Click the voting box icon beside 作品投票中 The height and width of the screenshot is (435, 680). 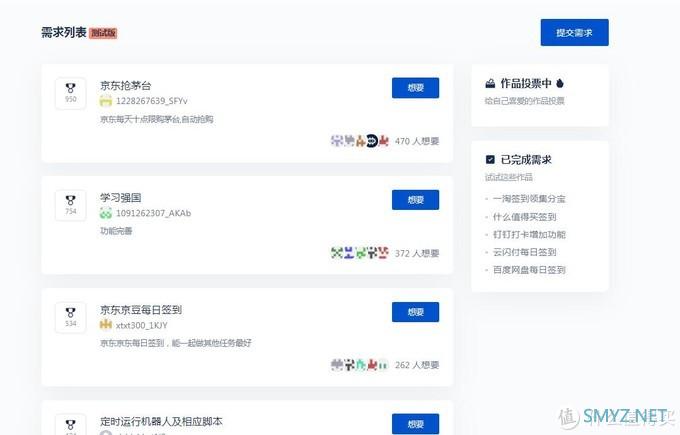coord(490,83)
